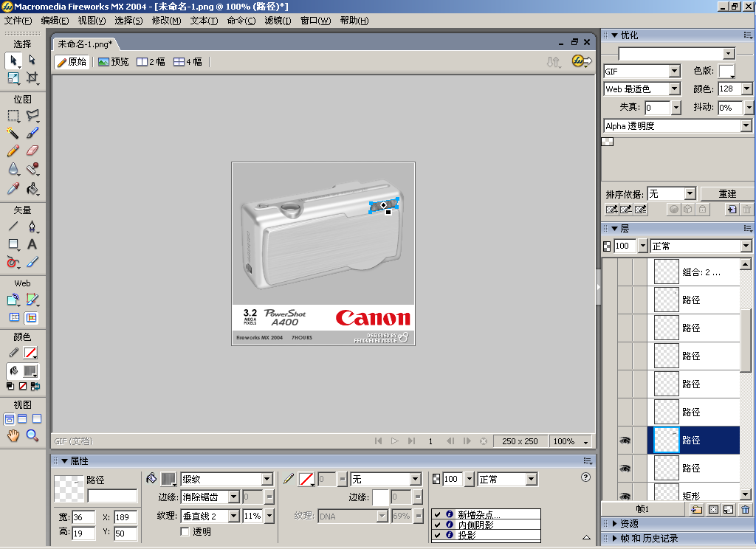Open the 垂直线 2 texture dropdown
This screenshot has width=756, height=549.
click(x=234, y=517)
